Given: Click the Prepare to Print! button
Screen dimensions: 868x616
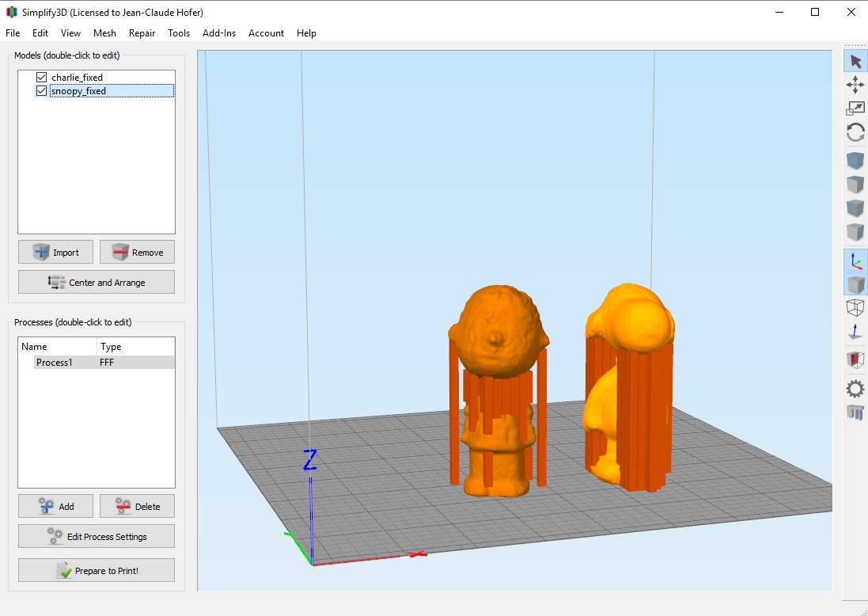Looking at the screenshot, I should (x=97, y=571).
